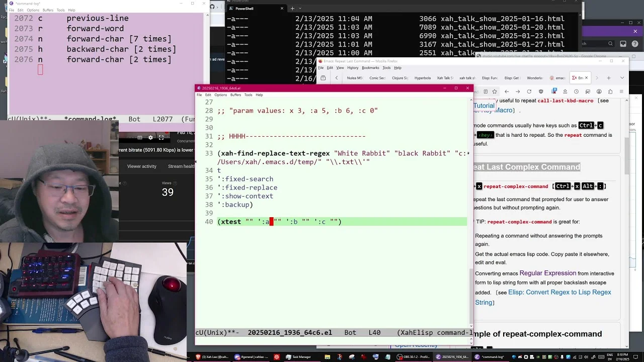Open Firefox history clock icon
The width and height of the screenshot is (644, 362).
click(x=576, y=92)
